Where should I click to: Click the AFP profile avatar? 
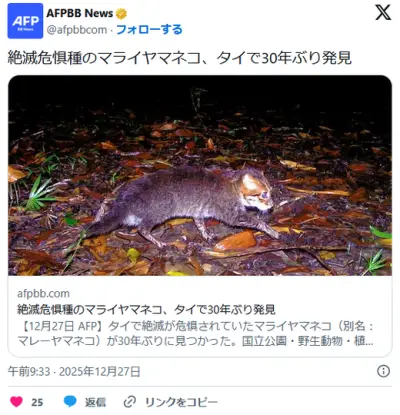[25, 21]
